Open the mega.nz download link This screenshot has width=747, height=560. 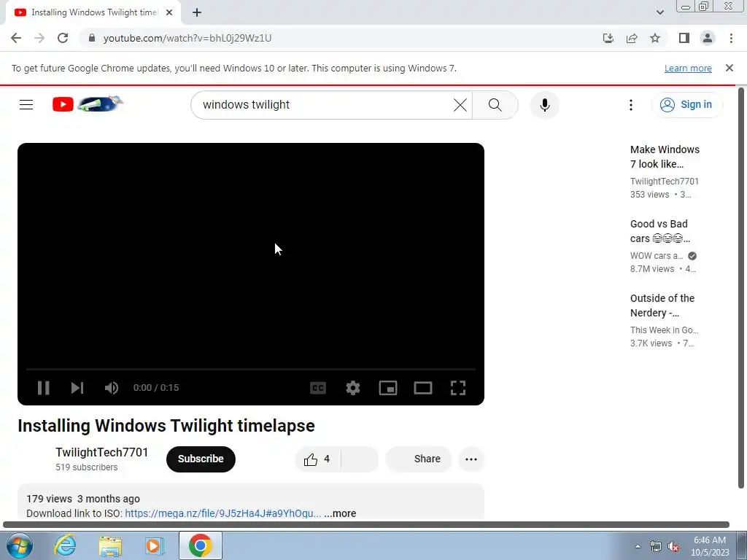(222, 513)
